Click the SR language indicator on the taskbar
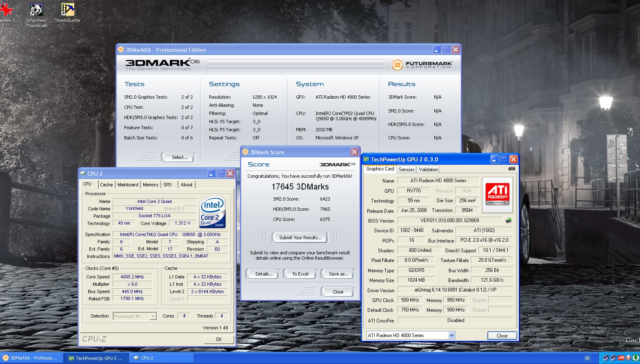Screen dimensions: 640x364 point(587,358)
